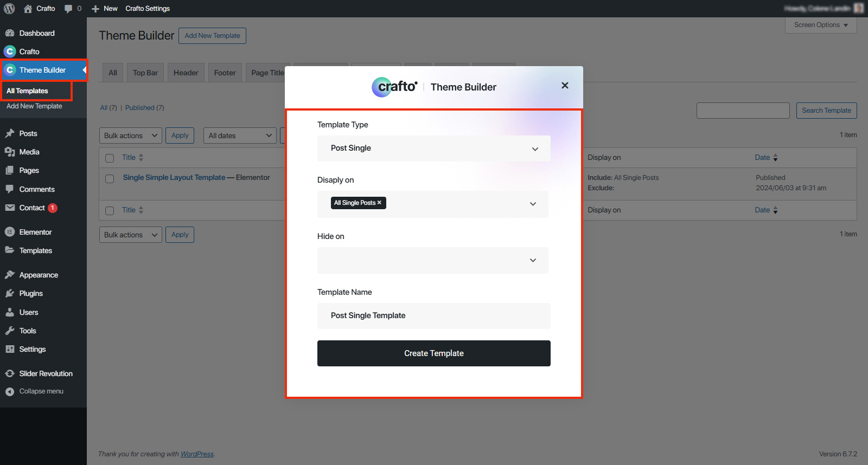Image resolution: width=868 pixels, height=465 pixels.
Task: Open the Crafto site home icon
Action: pyautogui.click(x=28, y=9)
